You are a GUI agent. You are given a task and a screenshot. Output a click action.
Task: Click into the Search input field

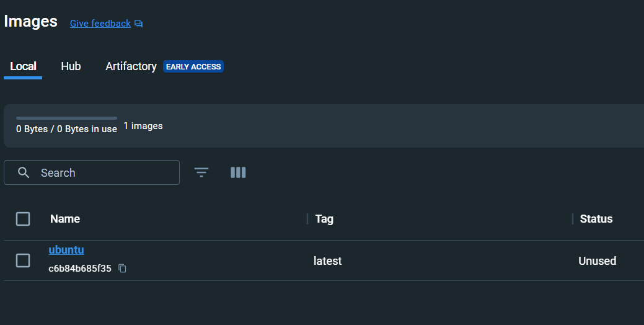[105, 172]
